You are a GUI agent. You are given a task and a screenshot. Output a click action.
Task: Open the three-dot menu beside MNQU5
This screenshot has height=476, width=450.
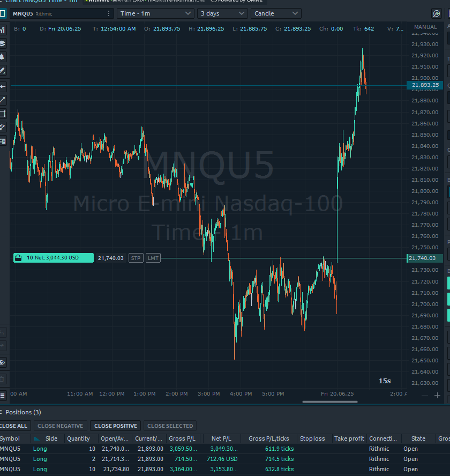tap(109, 13)
